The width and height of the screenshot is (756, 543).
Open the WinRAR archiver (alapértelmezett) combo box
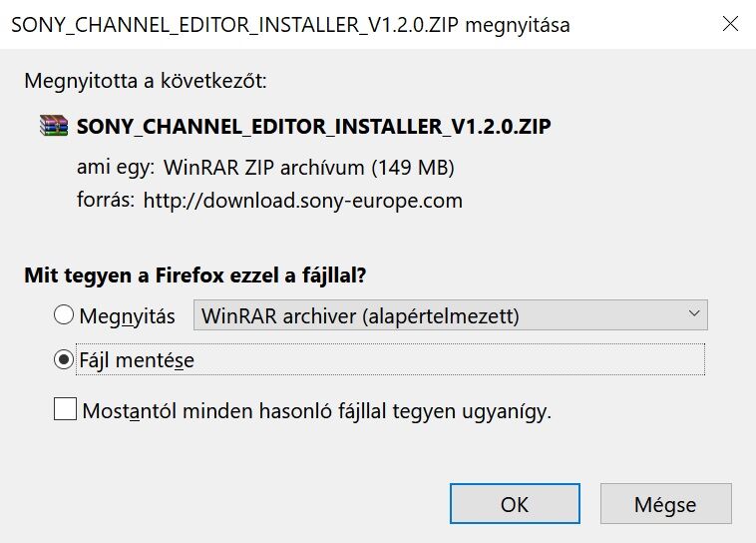tap(449, 316)
